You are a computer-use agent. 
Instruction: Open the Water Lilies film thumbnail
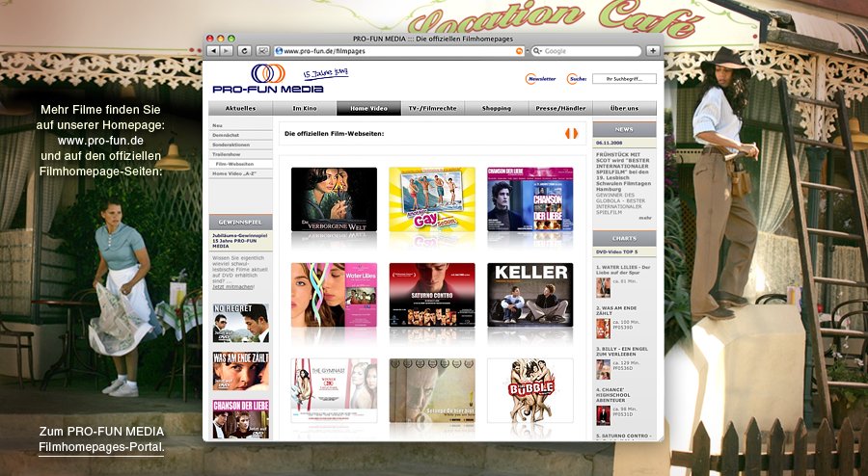click(334, 295)
